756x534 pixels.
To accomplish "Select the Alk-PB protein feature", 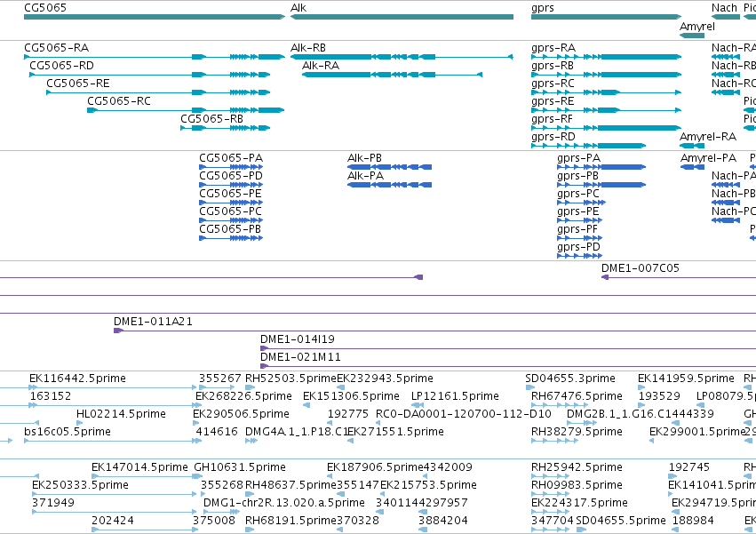I will 390,167.
